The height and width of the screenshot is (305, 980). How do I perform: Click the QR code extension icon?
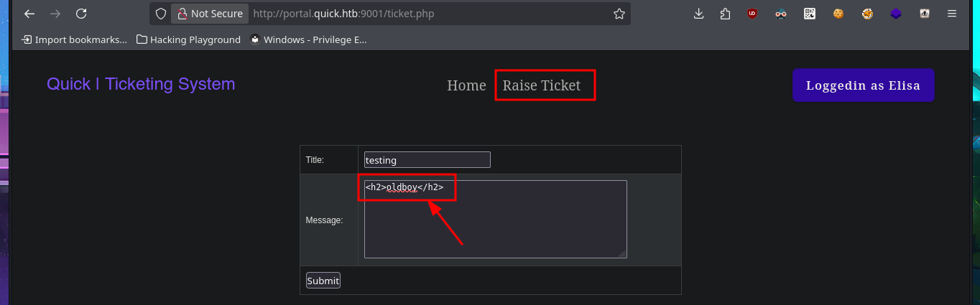[x=810, y=14]
